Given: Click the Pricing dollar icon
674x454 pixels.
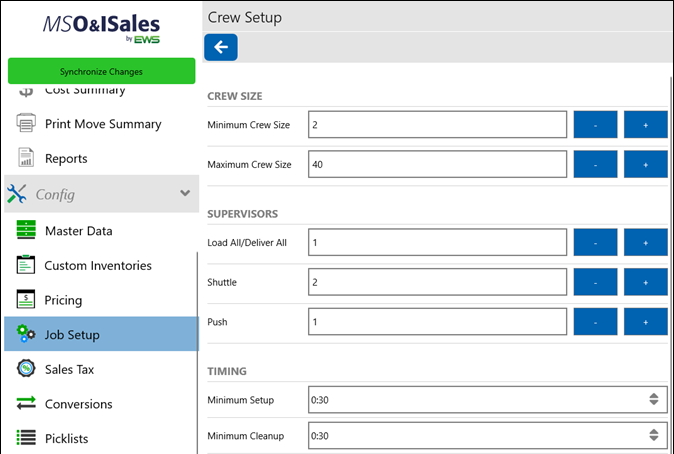Looking at the screenshot, I should pyautogui.click(x=27, y=300).
